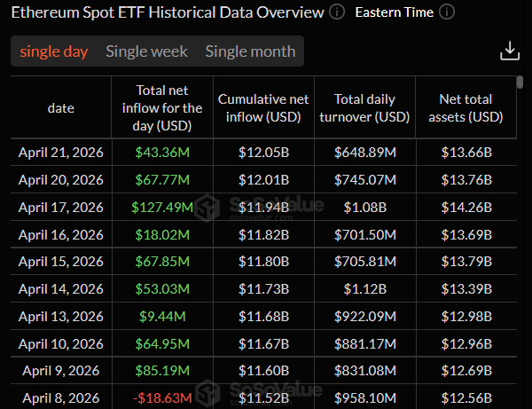Select the April 10, 2026 date cell
This screenshot has width=532, height=409.
(x=61, y=344)
